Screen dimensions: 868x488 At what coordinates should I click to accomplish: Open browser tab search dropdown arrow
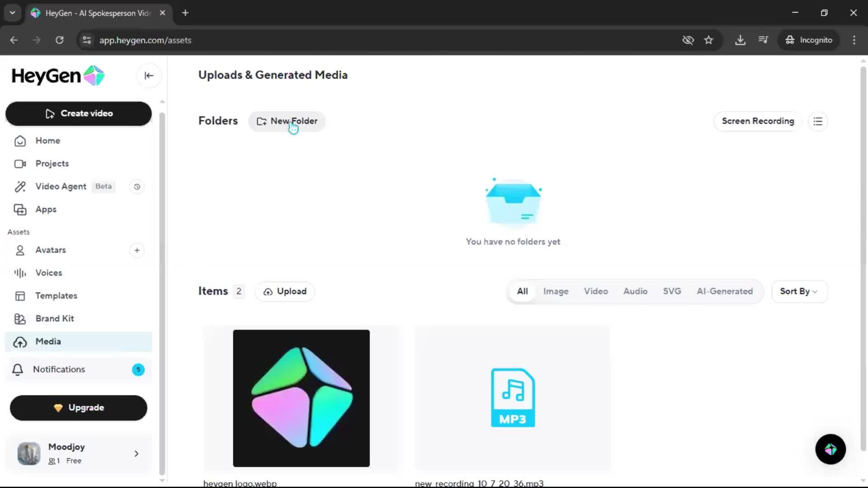(x=12, y=13)
